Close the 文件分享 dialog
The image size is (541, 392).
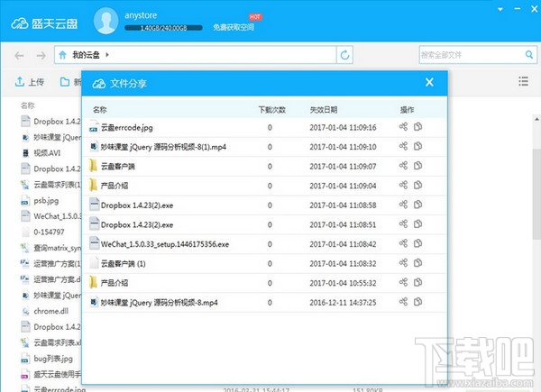[429, 82]
